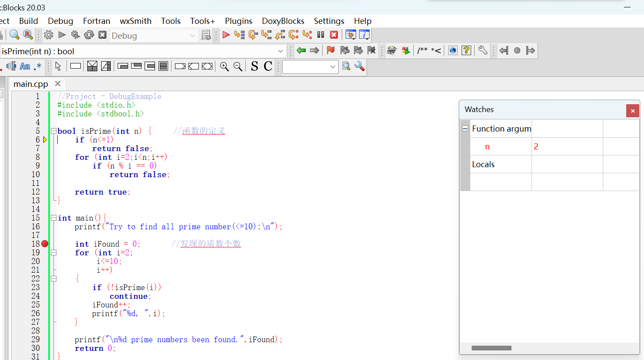Click the zoom in magnifier icon
Viewport: 644px width, 360px height.
tap(224, 66)
